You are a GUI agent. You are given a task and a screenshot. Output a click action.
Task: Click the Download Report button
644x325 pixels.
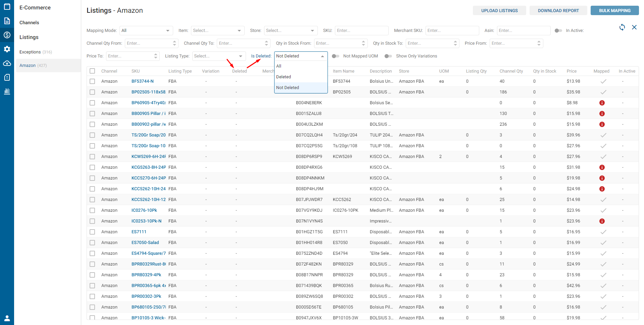[558, 11]
